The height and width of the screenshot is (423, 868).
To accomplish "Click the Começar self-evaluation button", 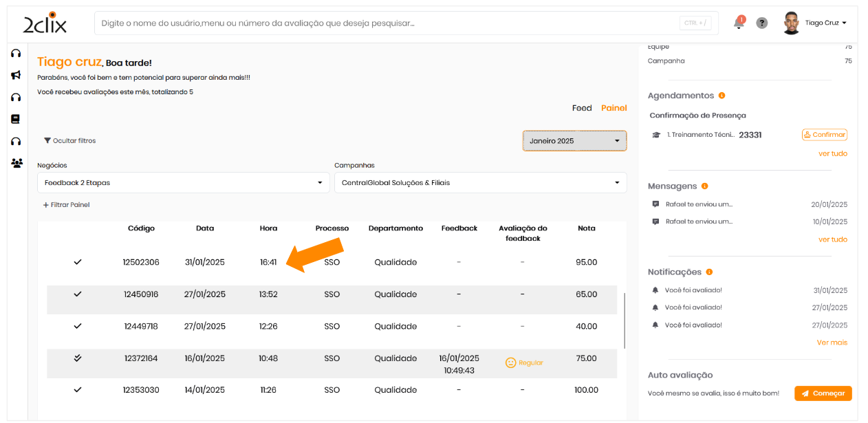I will pyautogui.click(x=823, y=393).
